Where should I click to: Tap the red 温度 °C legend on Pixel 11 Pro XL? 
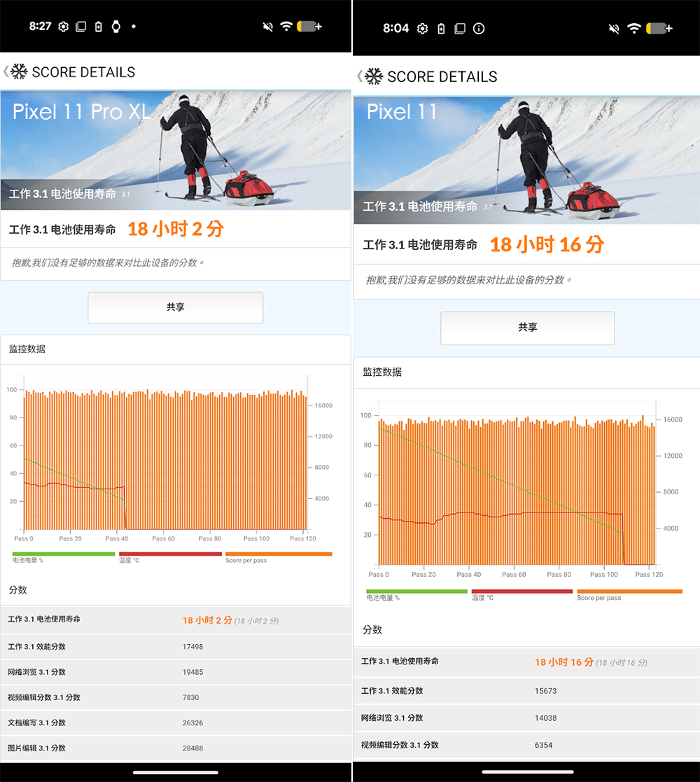click(x=170, y=557)
